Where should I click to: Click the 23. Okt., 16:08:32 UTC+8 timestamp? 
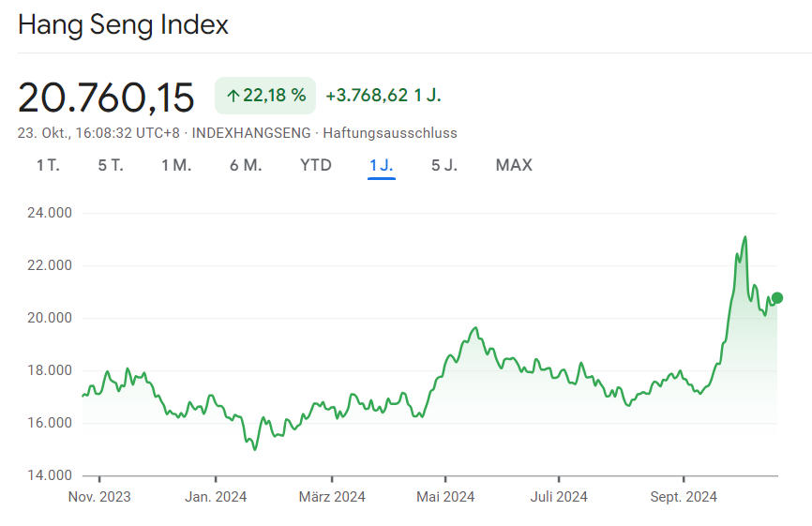[98, 133]
